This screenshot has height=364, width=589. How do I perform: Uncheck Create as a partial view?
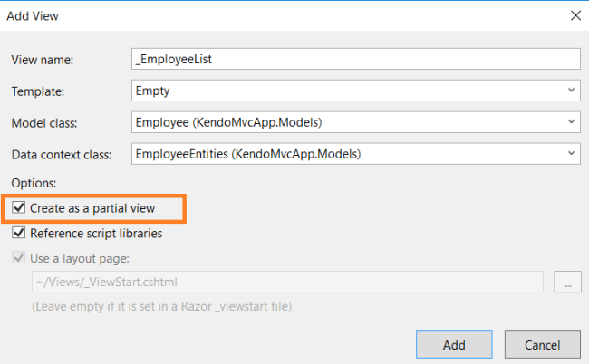[x=19, y=208]
